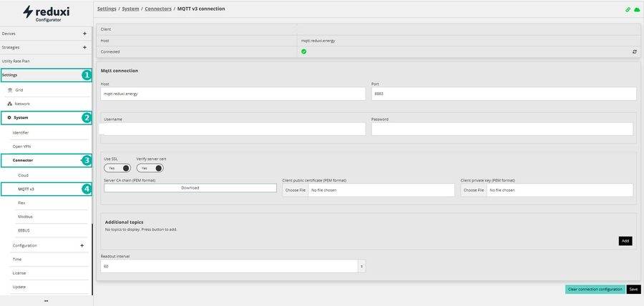Click the green Connected check icon
644x306 pixels.
(x=304, y=51)
